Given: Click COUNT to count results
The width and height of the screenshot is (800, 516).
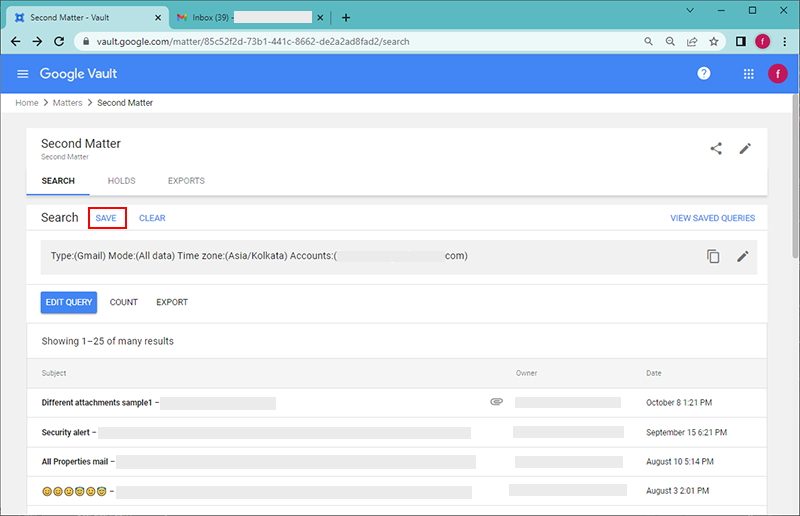Looking at the screenshot, I should [x=123, y=302].
